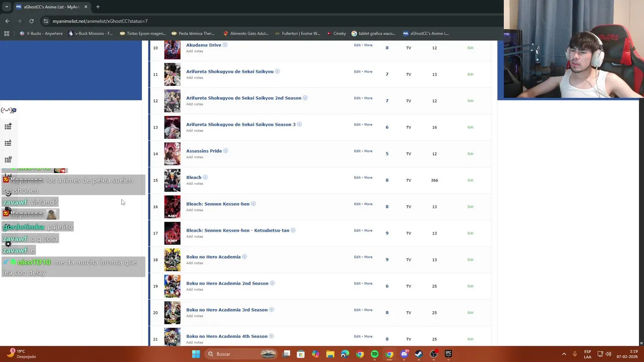
Task: Click the info icon beside Arifureta Season 3
Action: 299,124
